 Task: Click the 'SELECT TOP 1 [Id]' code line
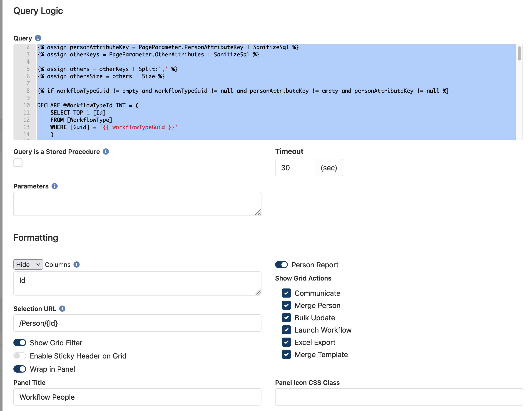tap(78, 113)
